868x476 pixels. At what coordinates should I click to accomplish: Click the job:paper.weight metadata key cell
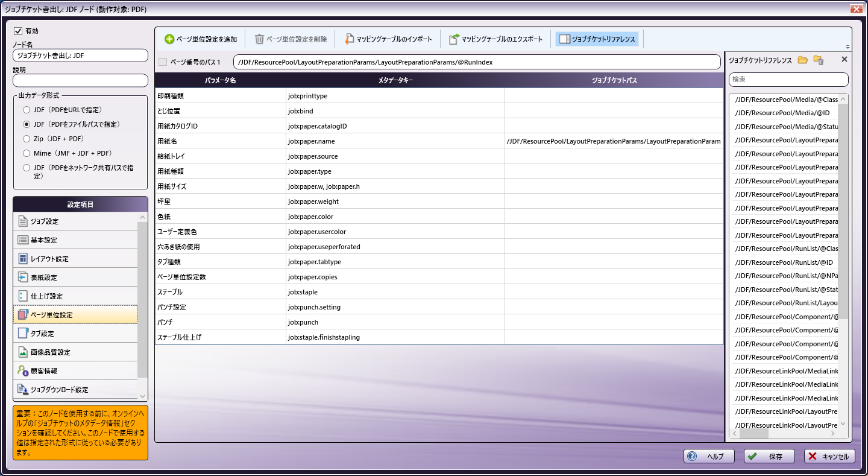(x=395, y=202)
